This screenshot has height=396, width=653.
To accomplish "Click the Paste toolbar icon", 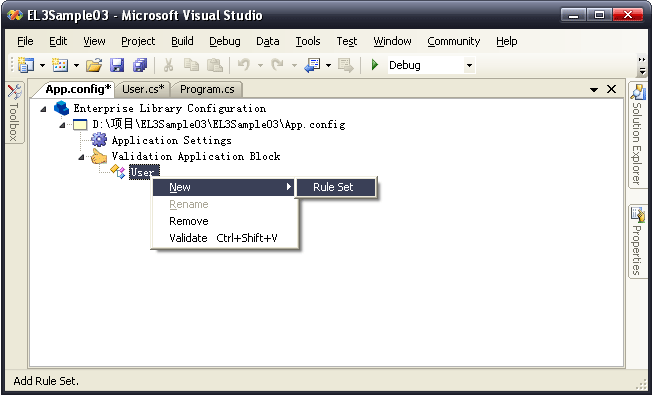I will (x=215, y=65).
